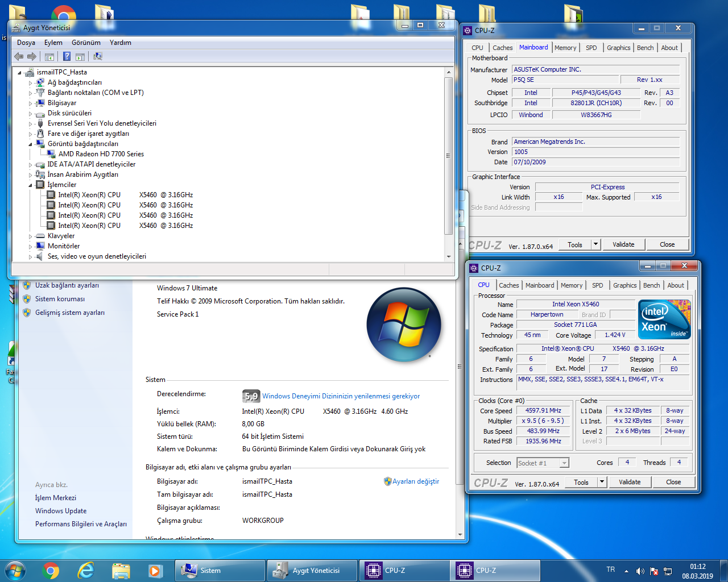Expand the Disk sürücüleri node
The image size is (728, 582).
coord(31,114)
